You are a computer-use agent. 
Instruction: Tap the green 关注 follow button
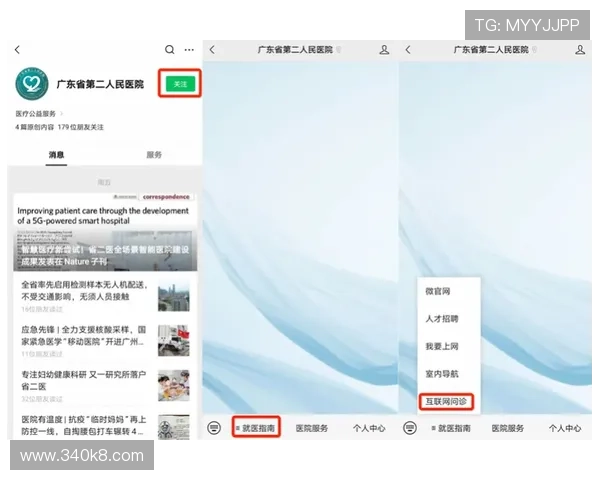click(180, 84)
